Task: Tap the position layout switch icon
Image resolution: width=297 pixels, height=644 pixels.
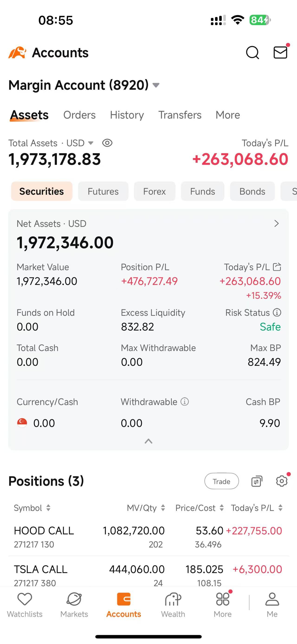Action: point(257,481)
